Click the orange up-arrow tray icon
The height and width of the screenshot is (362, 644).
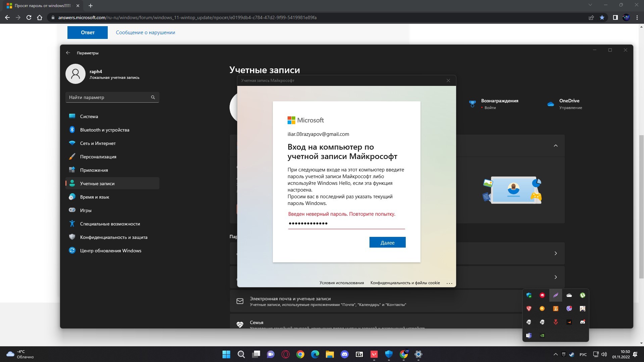pyautogui.click(x=542, y=309)
